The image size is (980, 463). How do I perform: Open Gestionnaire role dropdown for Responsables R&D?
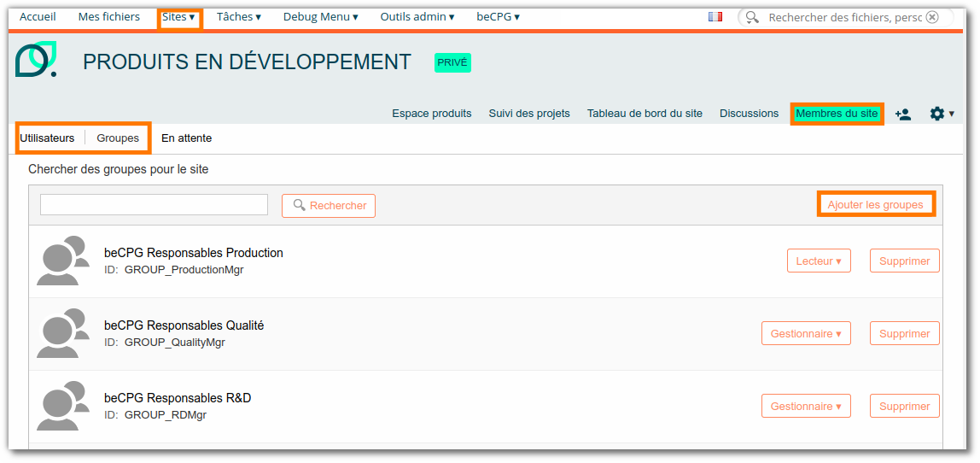806,406
